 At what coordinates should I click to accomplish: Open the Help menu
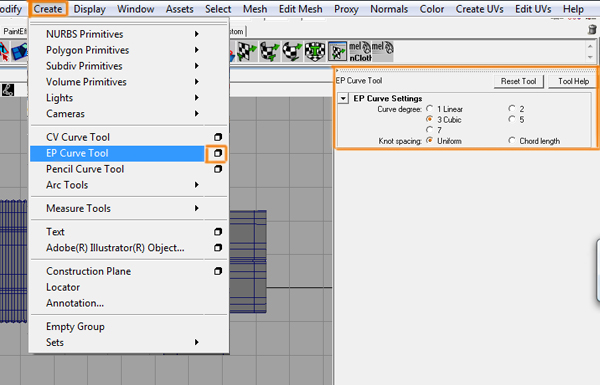(573, 9)
